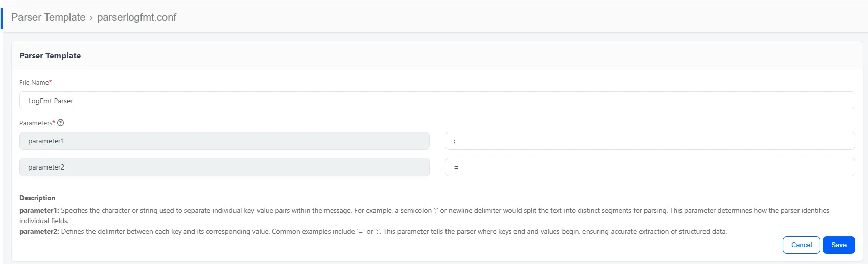Select the parserlogfmt.conf breadcrumb item
Viewport: 868px width, 264px height.
click(136, 17)
